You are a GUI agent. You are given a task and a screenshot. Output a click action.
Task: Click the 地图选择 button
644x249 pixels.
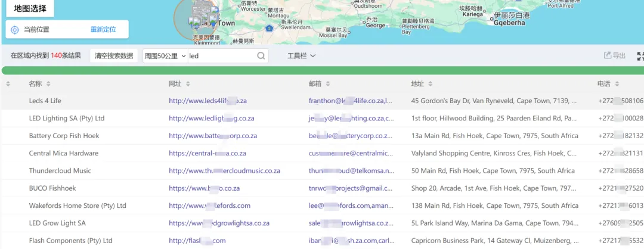30,8
